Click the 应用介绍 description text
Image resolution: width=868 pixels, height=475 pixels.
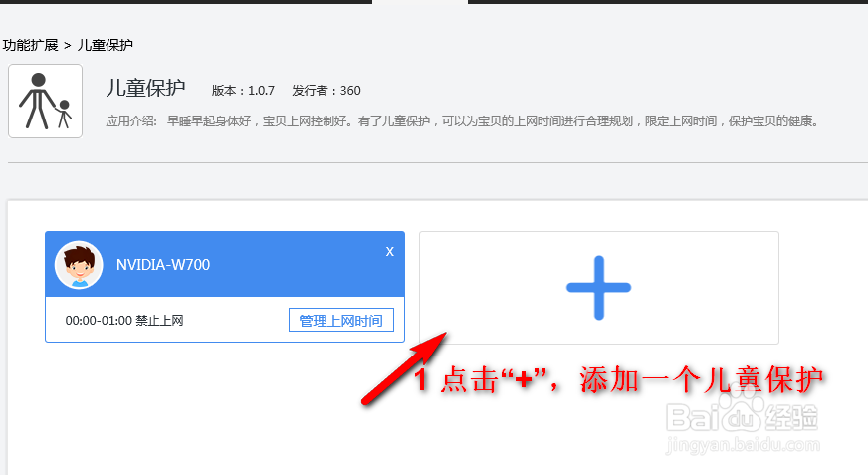click(x=462, y=121)
